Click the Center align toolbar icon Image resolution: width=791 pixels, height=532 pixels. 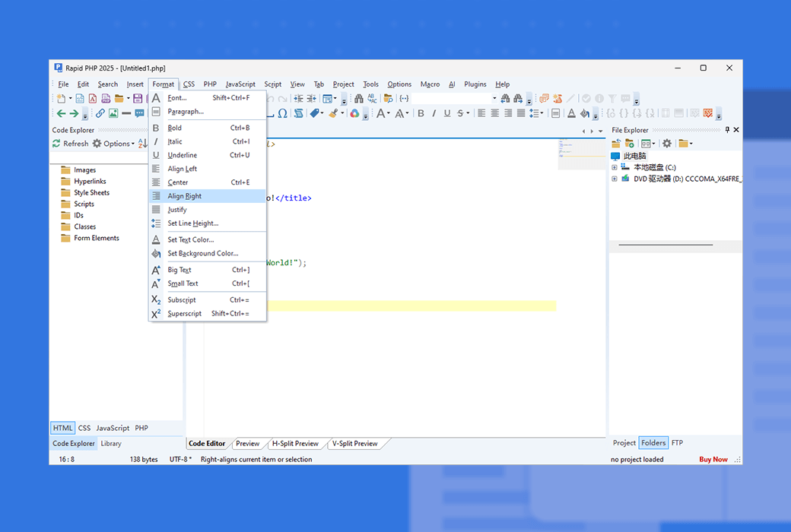pos(495,113)
